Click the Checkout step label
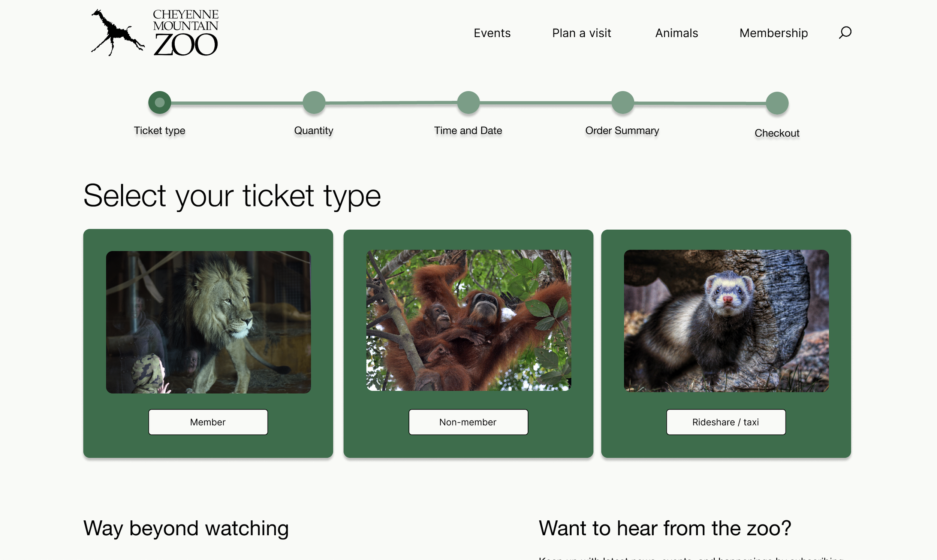The height and width of the screenshot is (560, 937). pos(777,133)
